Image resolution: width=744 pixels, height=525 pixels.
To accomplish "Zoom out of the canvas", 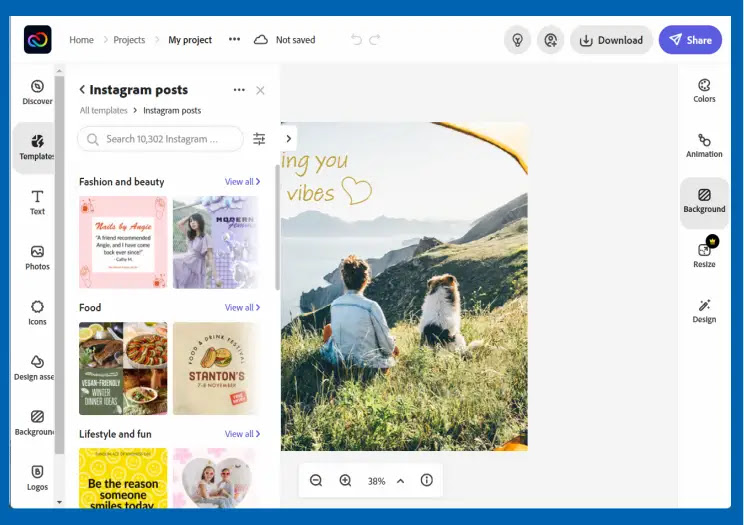I will click(316, 480).
